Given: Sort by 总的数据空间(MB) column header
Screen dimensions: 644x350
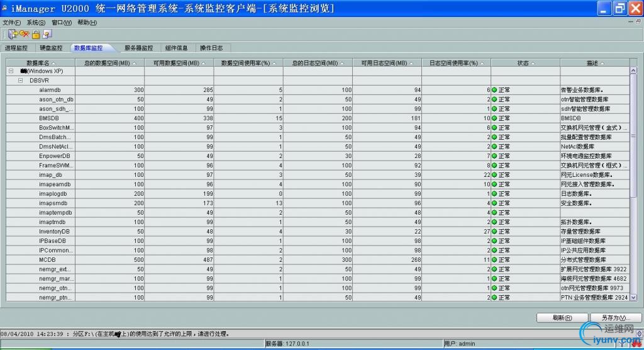Looking at the screenshot, I should 109,63.
